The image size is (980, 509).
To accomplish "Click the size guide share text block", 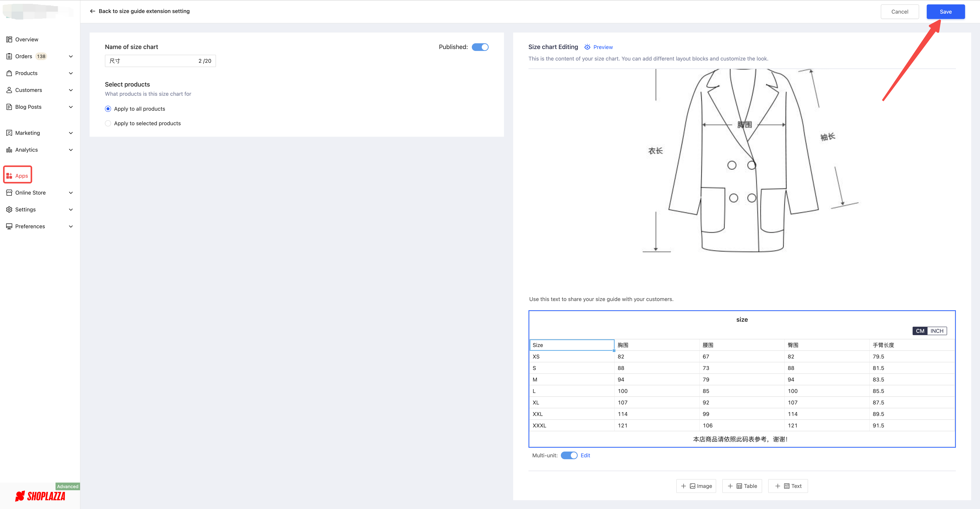I will click(601, 299).
